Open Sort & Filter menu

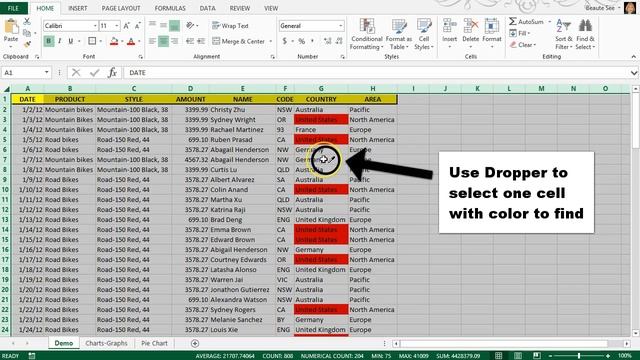[564, 34]
